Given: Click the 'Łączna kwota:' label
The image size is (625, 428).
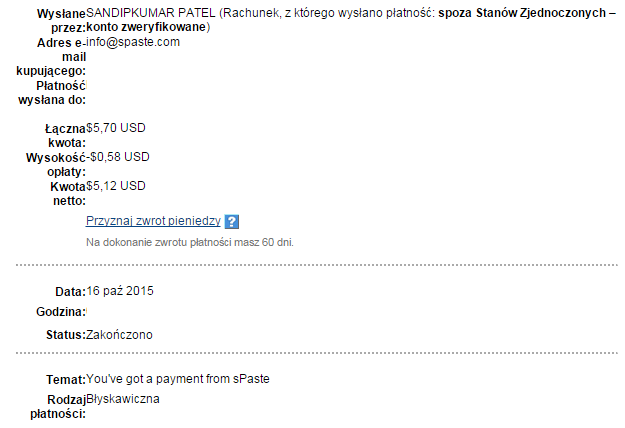Looking at the screenshot, I should coord(65,136).
